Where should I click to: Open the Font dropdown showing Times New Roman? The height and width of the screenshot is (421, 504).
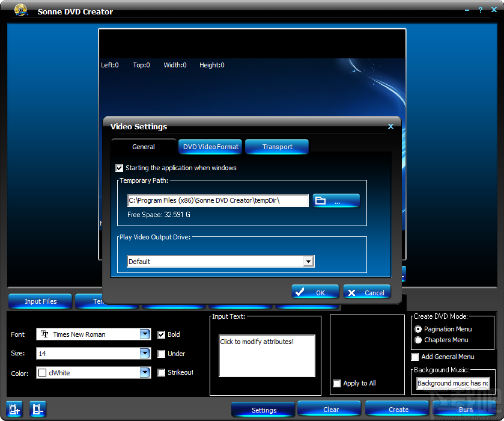click(144, 334)
